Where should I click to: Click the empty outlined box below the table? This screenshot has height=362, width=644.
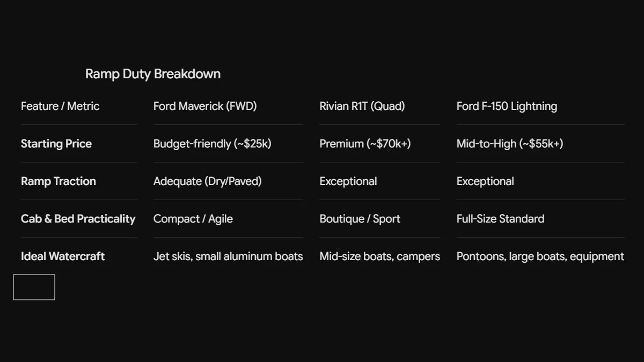[34, 287]
